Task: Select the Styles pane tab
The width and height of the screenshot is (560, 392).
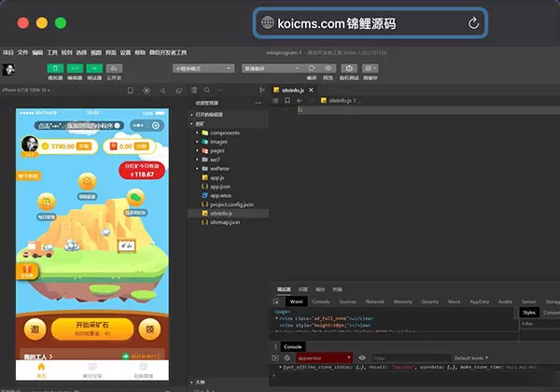Action: point(529,313)
